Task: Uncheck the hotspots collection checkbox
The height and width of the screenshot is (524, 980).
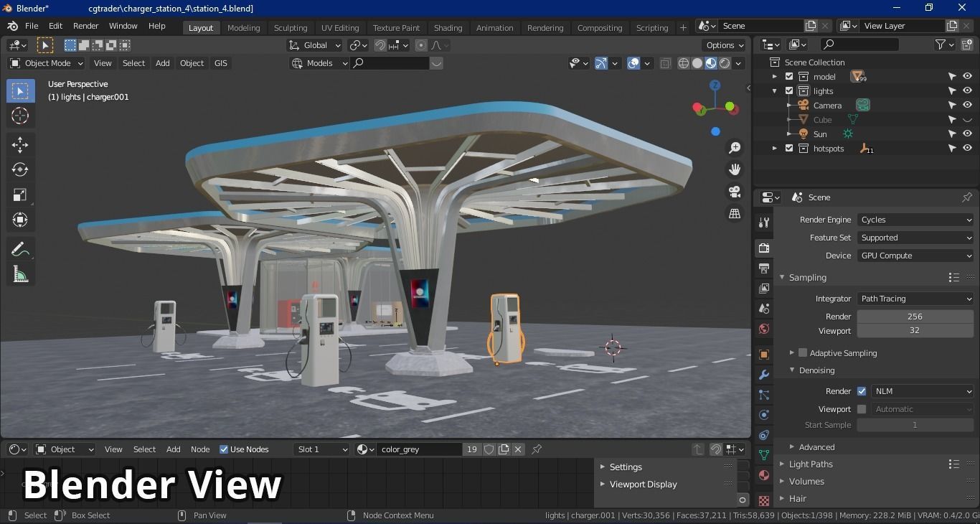Action: click(x=789, y=149)
